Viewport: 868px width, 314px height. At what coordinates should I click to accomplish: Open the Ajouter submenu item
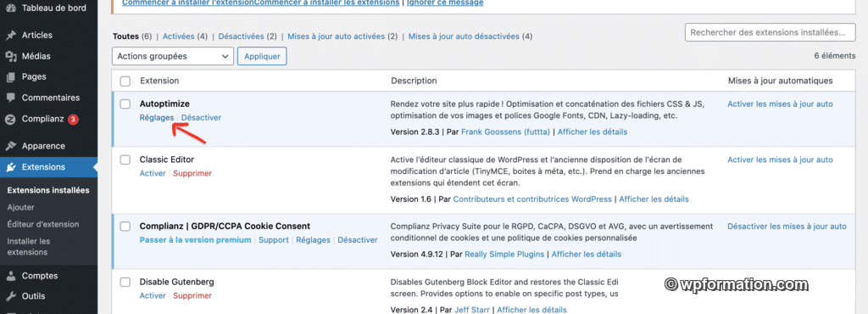click(x=21, y=207)
